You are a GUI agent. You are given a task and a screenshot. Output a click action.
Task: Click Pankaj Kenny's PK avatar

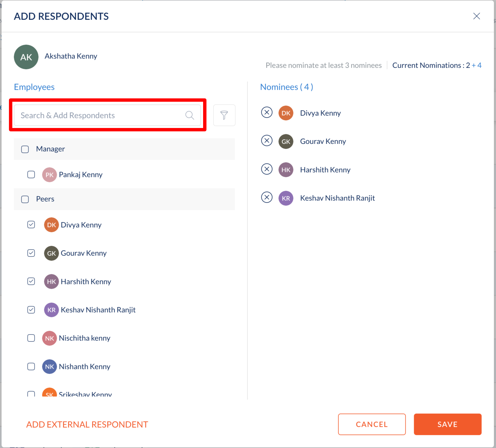tap(50, 175)
